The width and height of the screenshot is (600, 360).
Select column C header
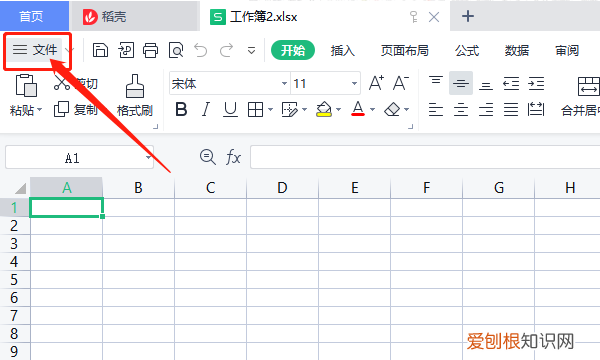click(210, 188)
